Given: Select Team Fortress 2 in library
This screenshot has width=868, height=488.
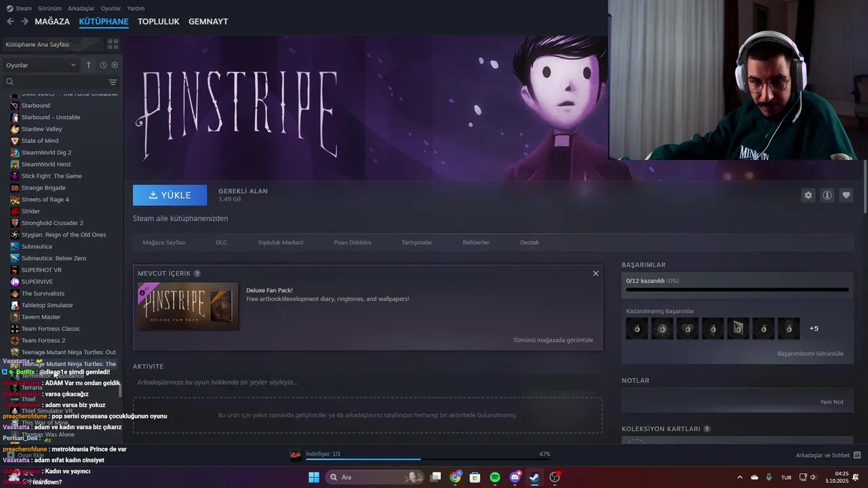Looking at the screenshot, I should tap(43, 340).
